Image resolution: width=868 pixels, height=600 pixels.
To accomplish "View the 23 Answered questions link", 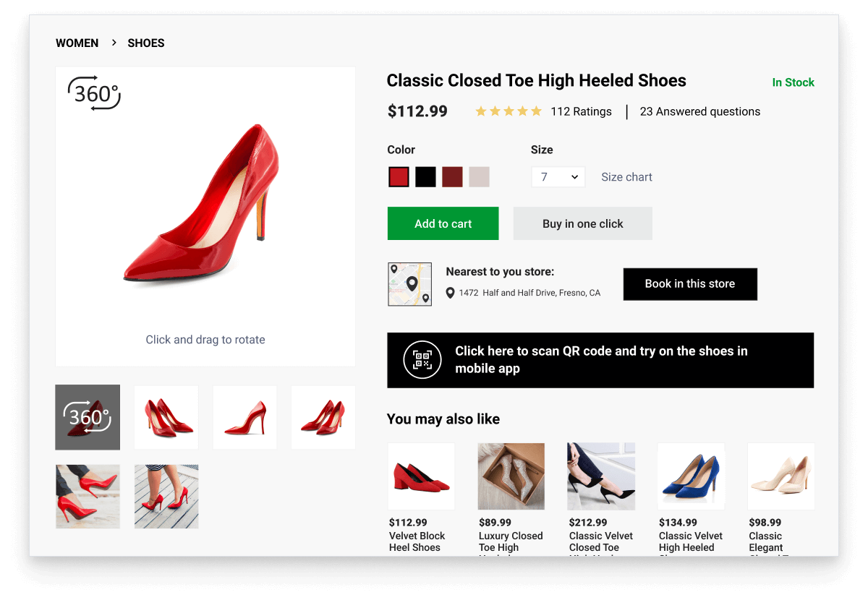I will pos(699,111).
